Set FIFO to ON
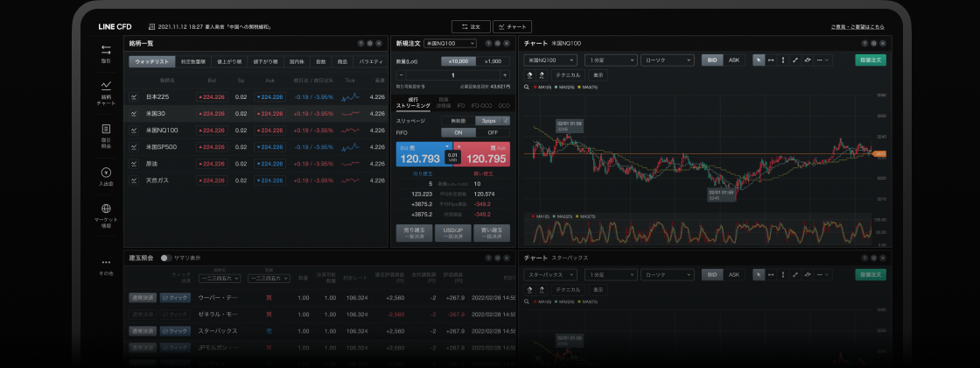Viewport: 980px width, 368px height. 458,132
